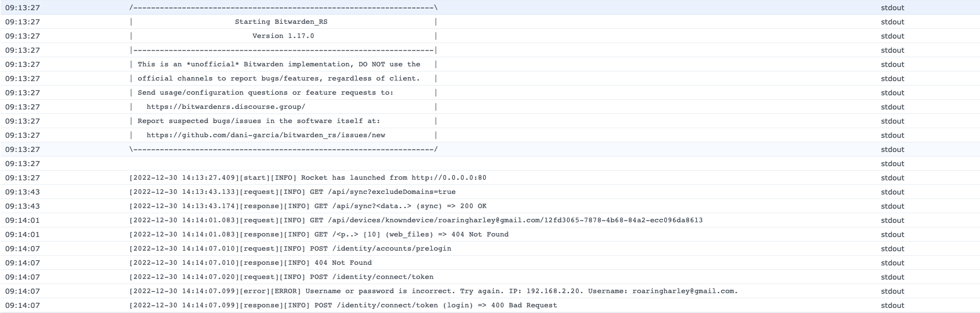
Task: Click timestamp 09:13:43 of the excludeDomains request row
Action: point(23,192)
